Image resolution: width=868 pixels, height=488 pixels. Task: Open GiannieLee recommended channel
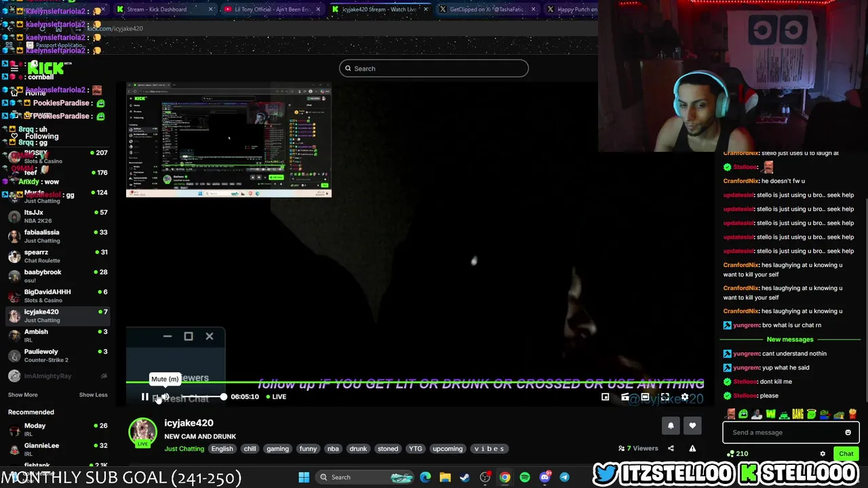point(57,449)
